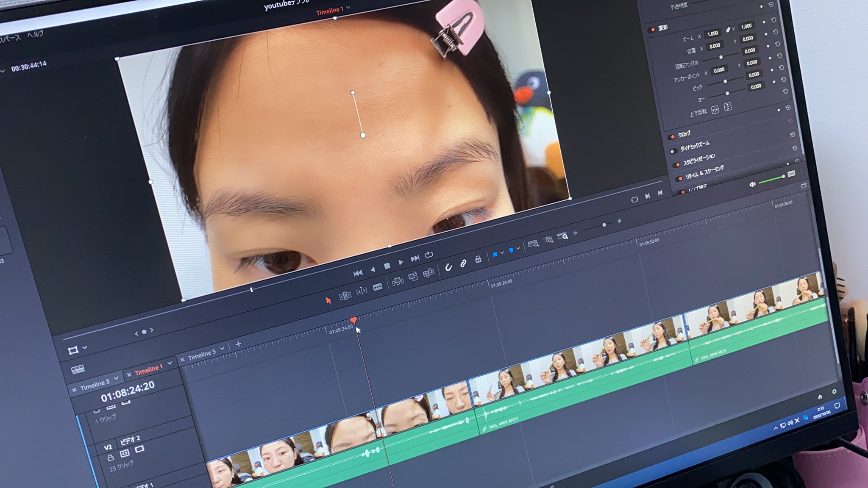This screenshot has width=868, height=488.
Task: Adjust the timeline zoom slider handle
Action: pyautogui.click(x=604, y=225)
